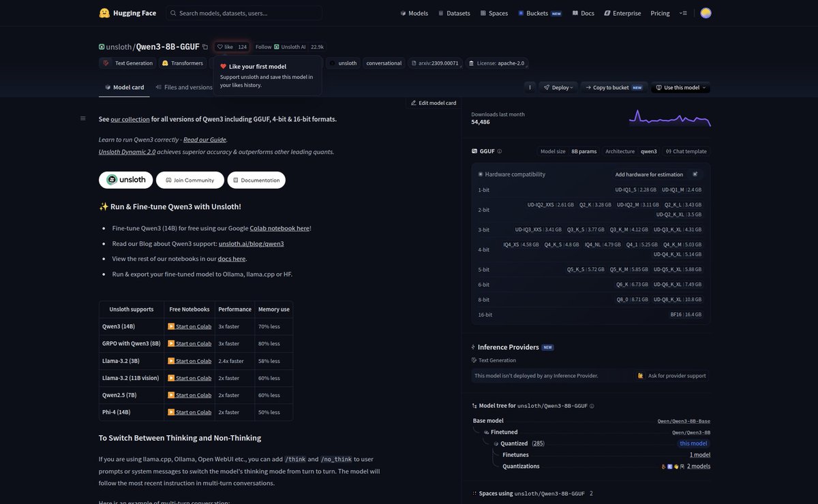
Task: Open the Read our Guide link
Action: pyautogui.click(x=204, y=140)
